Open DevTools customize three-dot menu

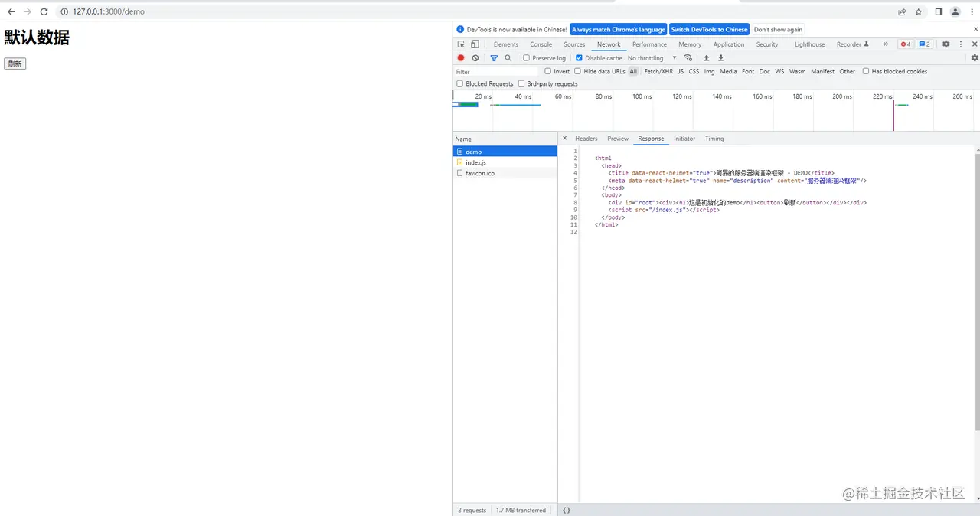click(961, 44)
